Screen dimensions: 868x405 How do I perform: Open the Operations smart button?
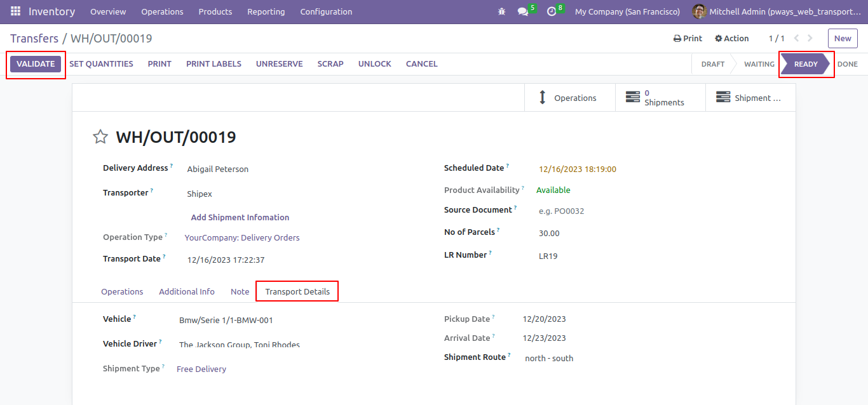coord(570,98)
